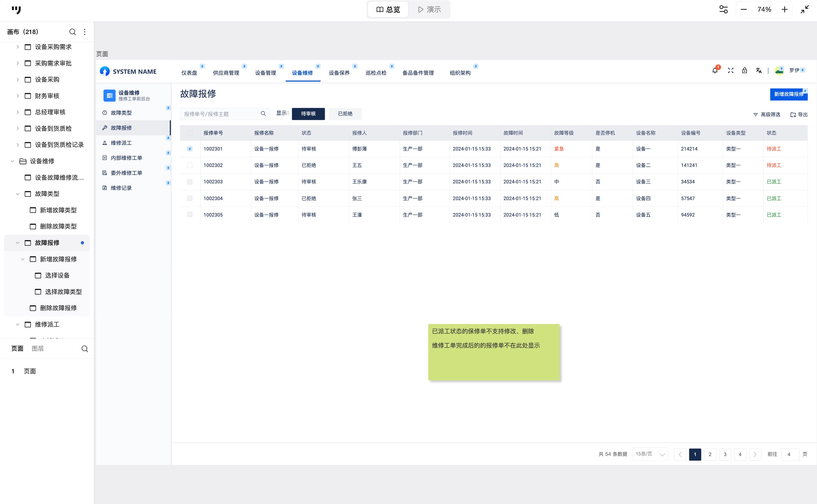Click the canvas list search icon
Viewport: 817px width, 504px height.
click(72, 32)
